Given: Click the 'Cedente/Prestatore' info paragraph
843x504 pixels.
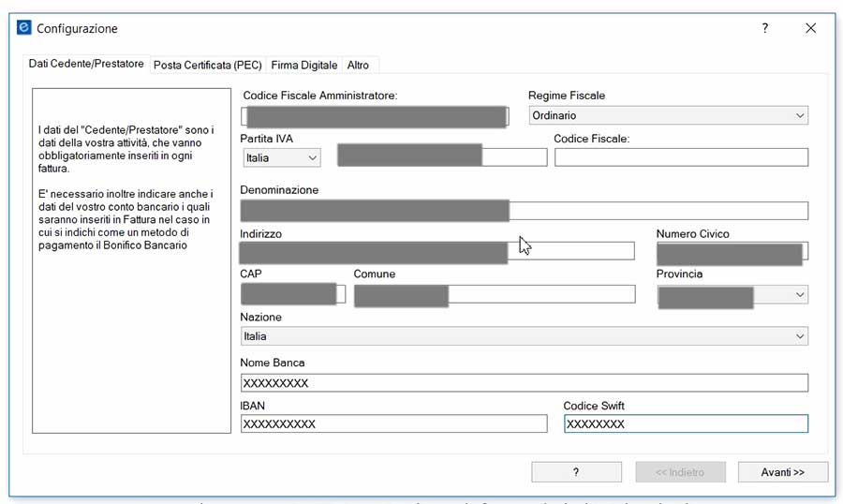Looking at the screenshot, I should pos(126,149).
